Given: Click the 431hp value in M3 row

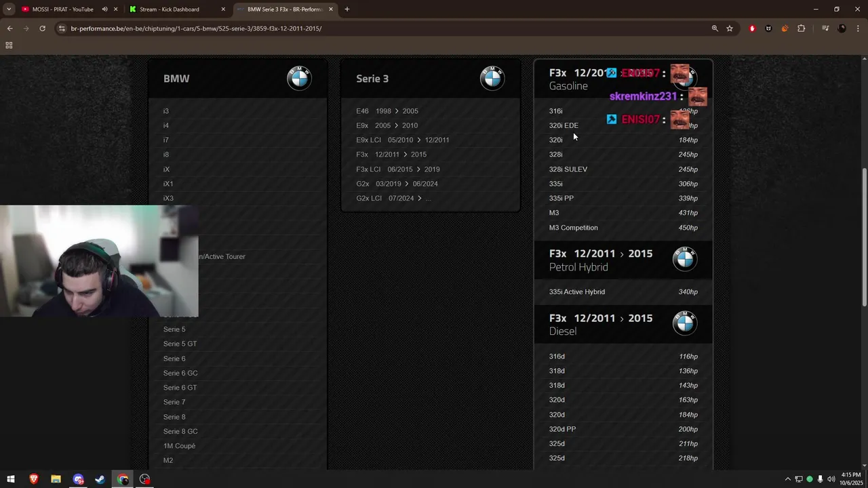Looking at the screenshot, I should pos(688,213).
